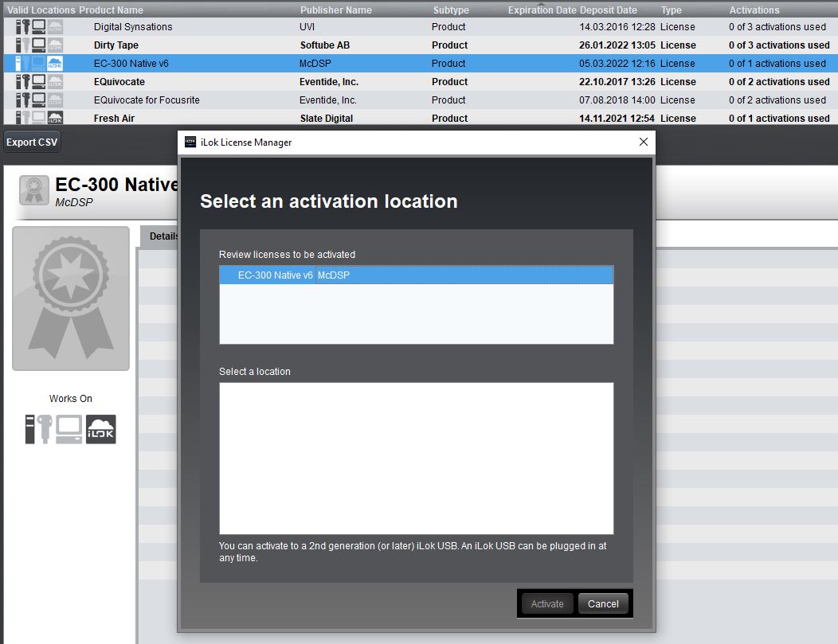Image resolution: width=838 pixels, height=644 pixels.
Task: Sort the list by Product Name header
Action: coord(111,10)
